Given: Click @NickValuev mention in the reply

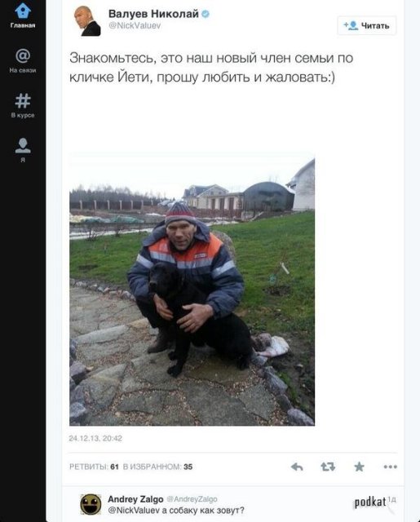Looking at the screenshot, I should click(x=134, y=511).
